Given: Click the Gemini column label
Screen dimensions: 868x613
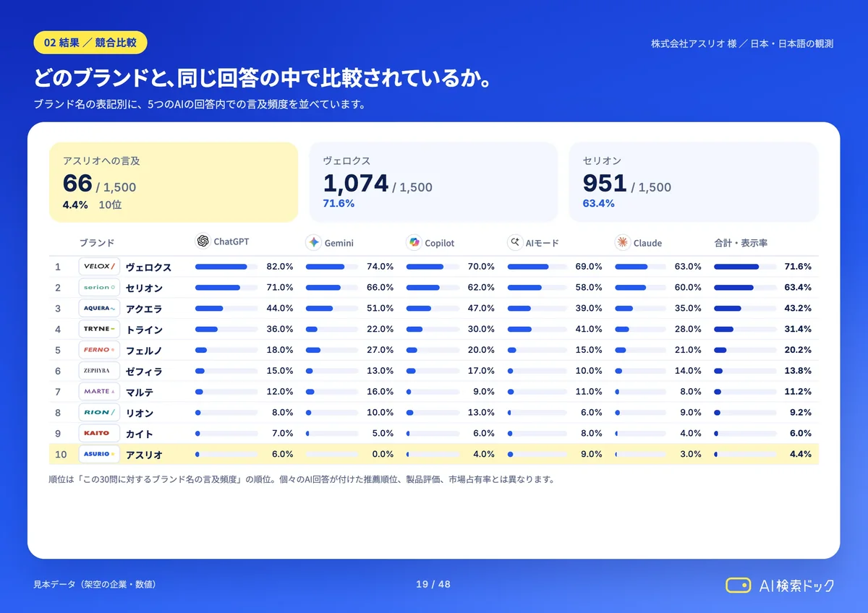Looking at the screenshot, I should (x=339, y=244).
